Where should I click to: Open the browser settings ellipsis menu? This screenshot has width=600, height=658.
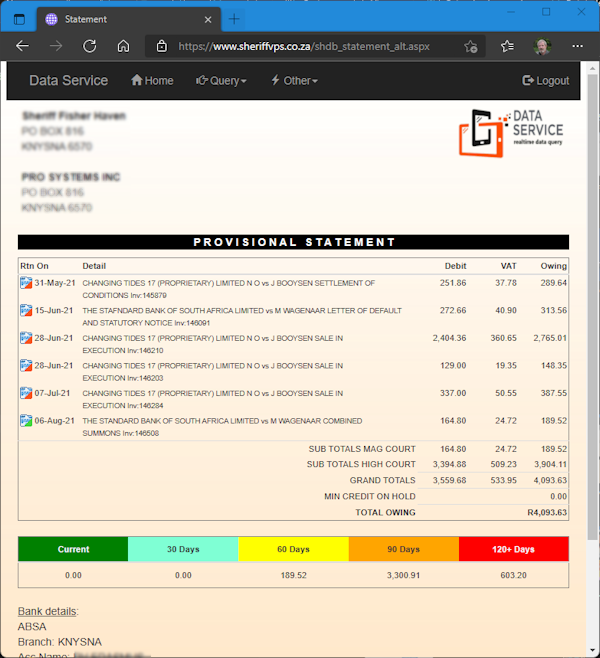coord(577,46)
